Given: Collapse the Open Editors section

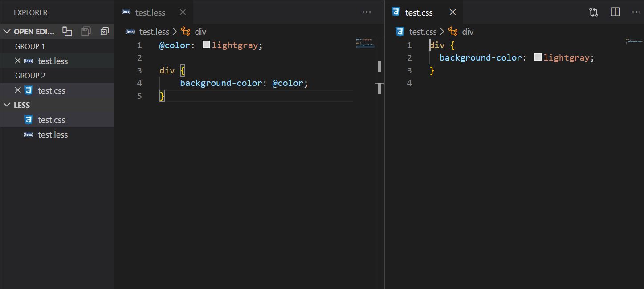Looking at the screenshot, I should click(6, 31).
